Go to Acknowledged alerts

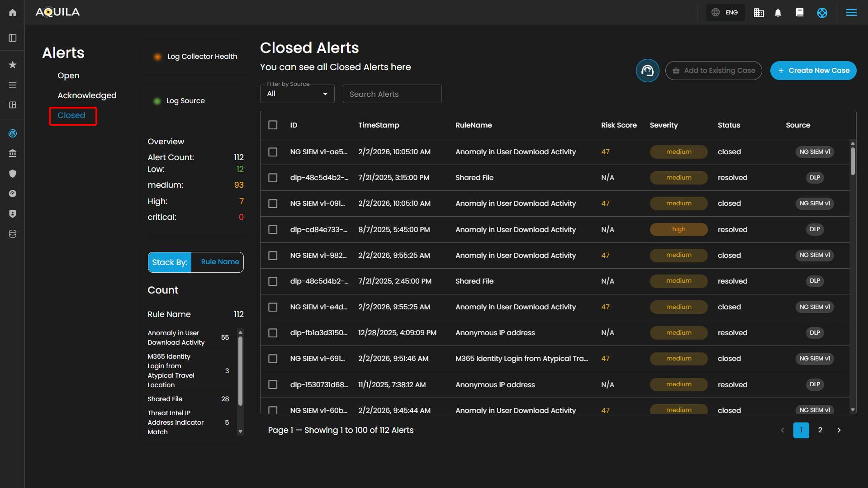(x=87, y=95)
